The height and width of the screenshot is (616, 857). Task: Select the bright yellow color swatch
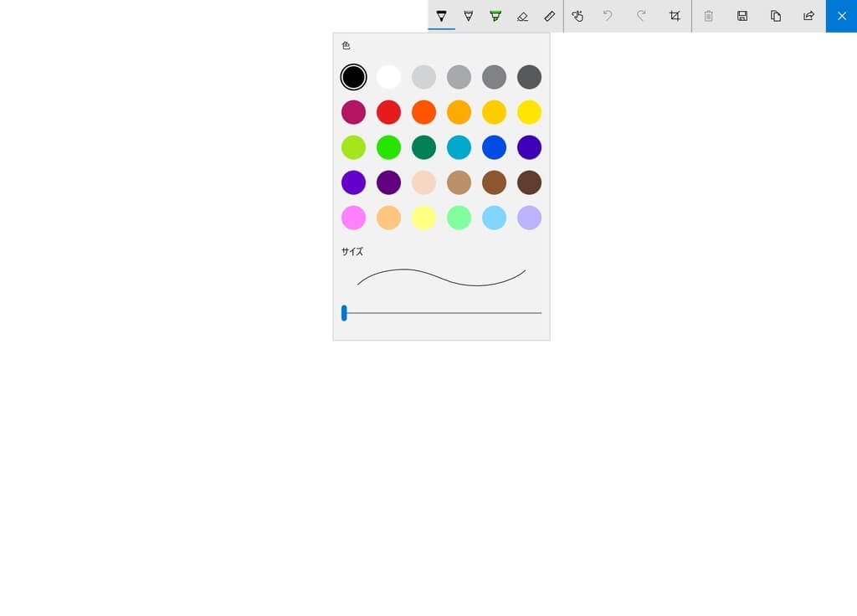[529, 112]
